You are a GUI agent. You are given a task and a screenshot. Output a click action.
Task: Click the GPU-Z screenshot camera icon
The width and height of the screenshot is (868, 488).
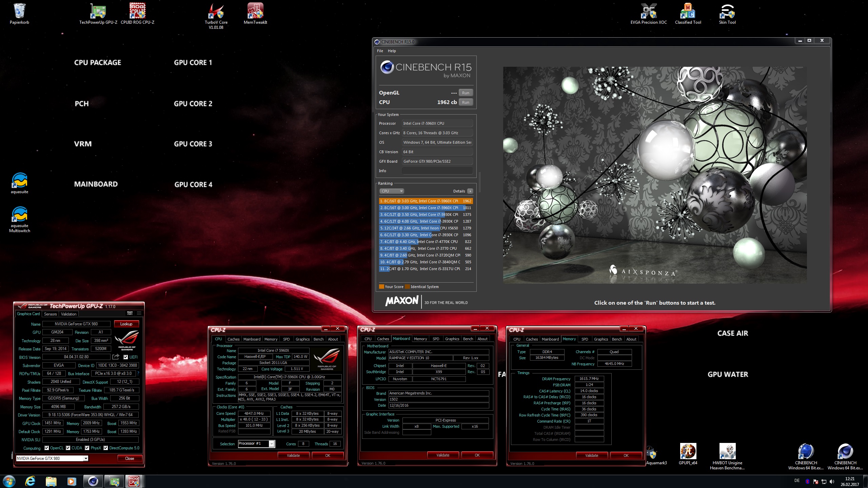point(130,313)
